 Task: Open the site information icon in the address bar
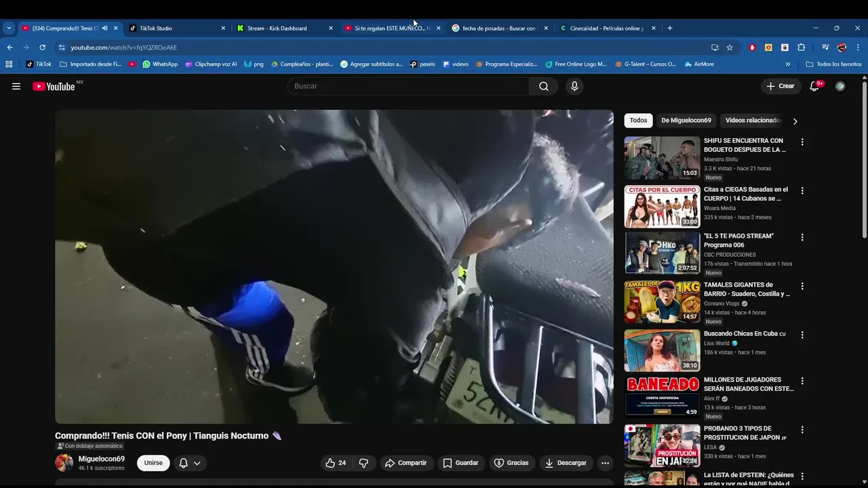click(62, 47)
